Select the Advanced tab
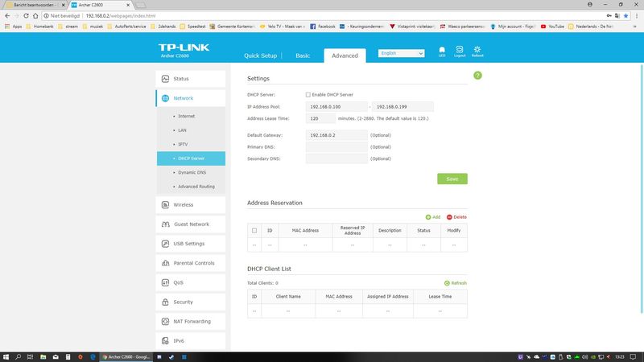644x362 pixels. [345, 56]
